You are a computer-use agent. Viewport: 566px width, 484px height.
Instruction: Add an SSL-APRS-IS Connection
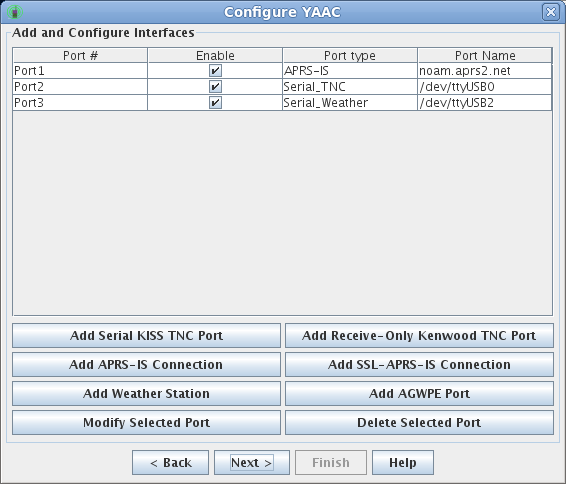pyautogui.click(x=419, y=365)
